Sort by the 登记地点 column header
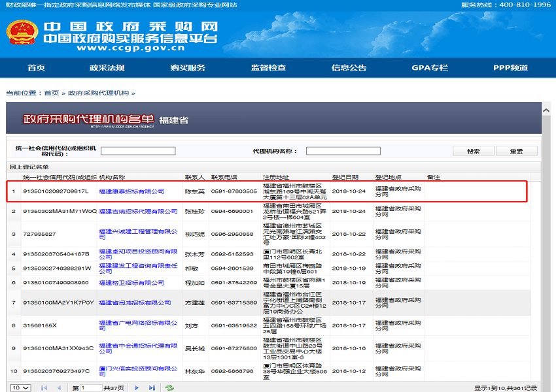Image resolution: width=556 pixels, height=392 pixels. (389, 177)
